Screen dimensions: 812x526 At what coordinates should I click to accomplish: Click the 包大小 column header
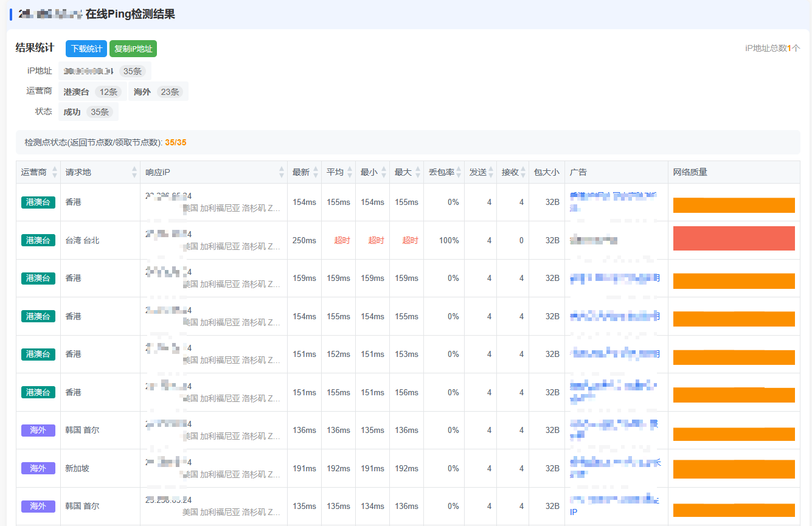tap(546, 172)
